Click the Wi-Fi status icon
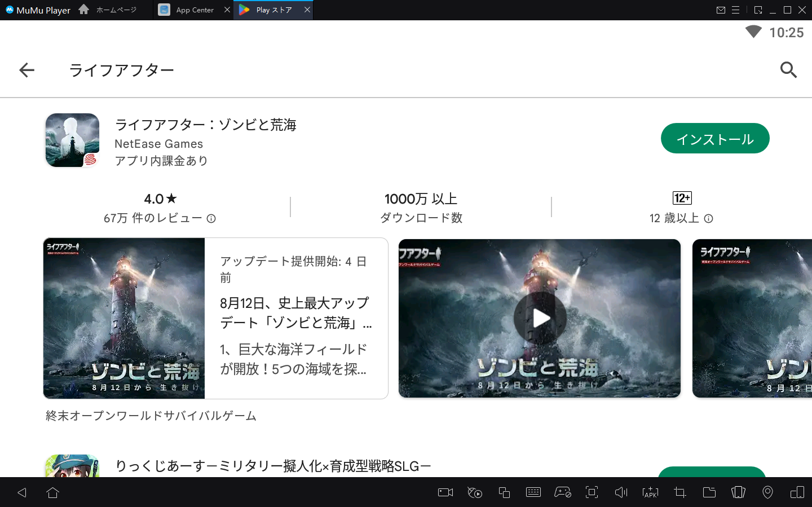Screen dimensions: 812x507 (753, 32)
